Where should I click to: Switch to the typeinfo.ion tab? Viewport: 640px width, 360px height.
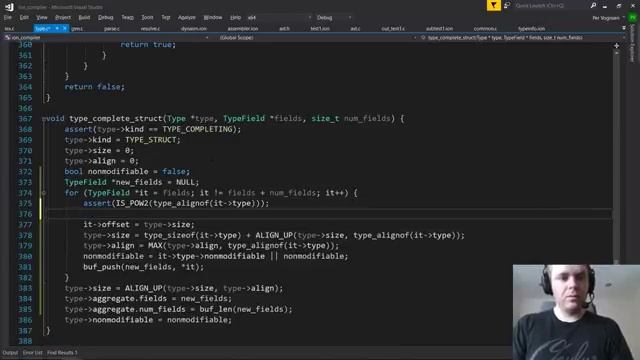click(531, 29)
